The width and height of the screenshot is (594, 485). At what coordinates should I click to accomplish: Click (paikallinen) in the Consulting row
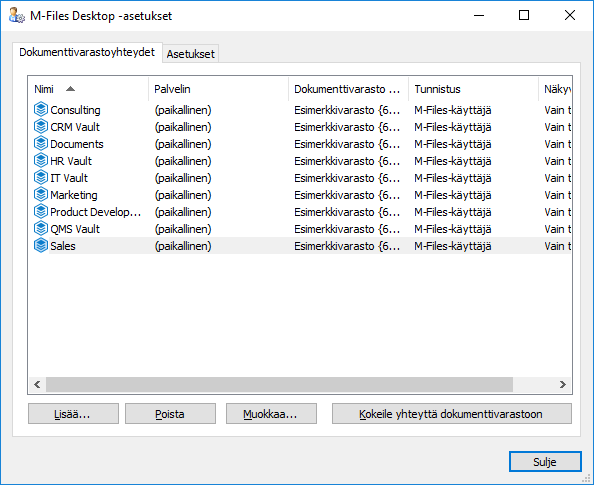coord(183,110)
